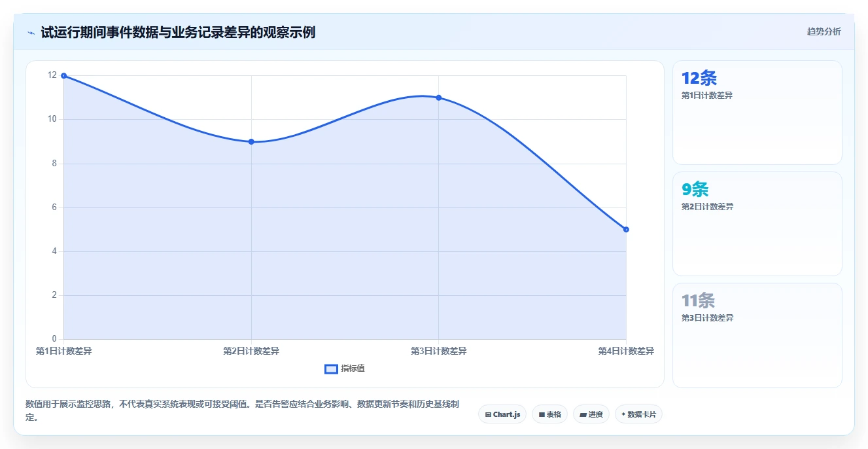Click the 进度 tag chip
This screenshot has width=868, height=449.
[x=591, y=414]
